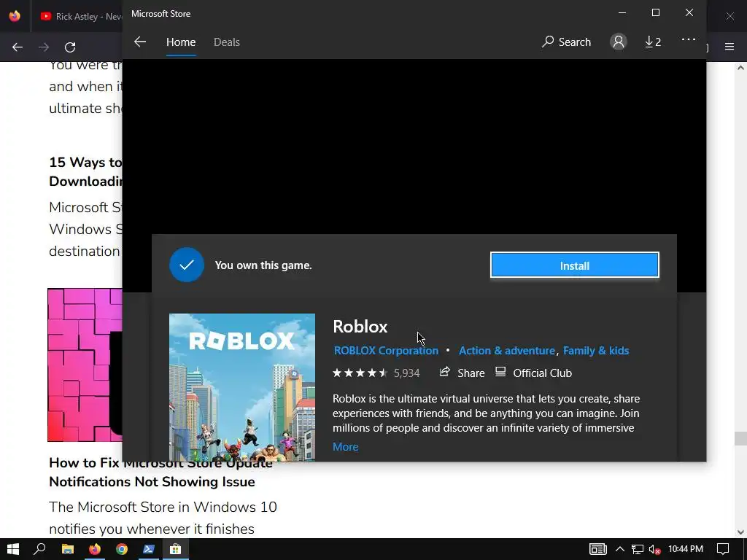Click the scroll up arrow in Firefox

(740, 68)
